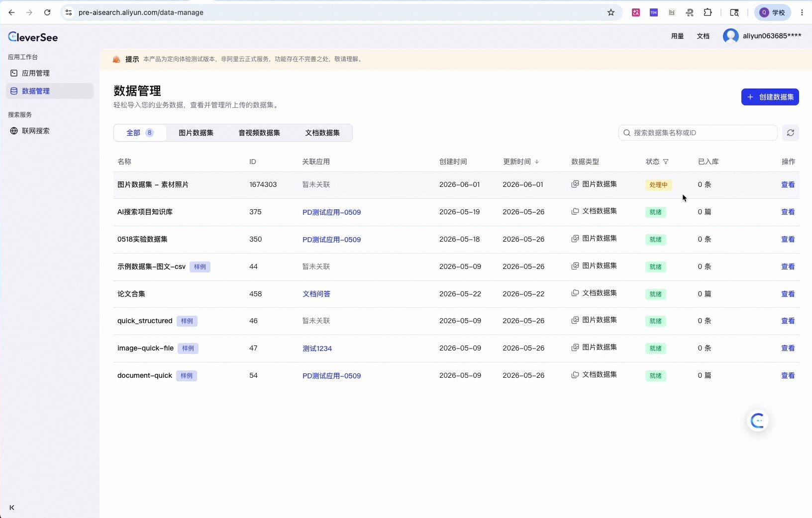Viewport: 812px width, 518px height.
Task: Collapse the sidebar with bottom arrow icon
Action: click(x=12, y=508)
